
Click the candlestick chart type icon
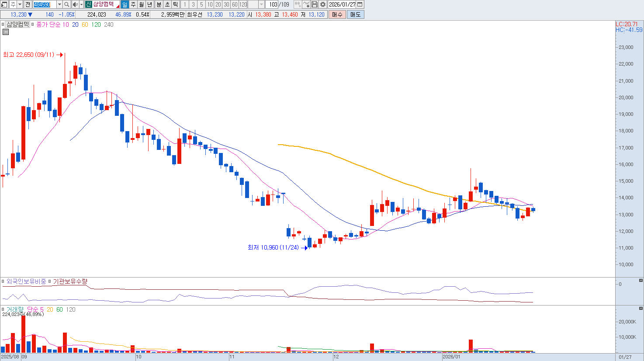pyautogui.click(x=298, y=4)
